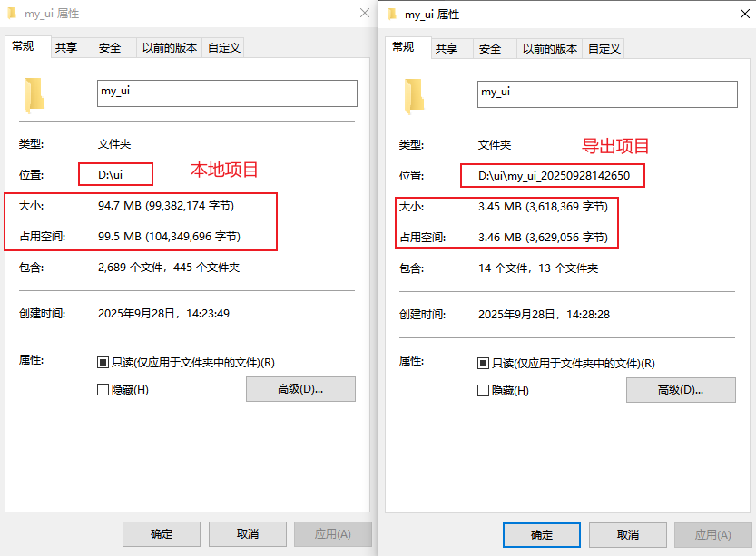Click 文件夹 type value in right window

pyautogui.click(x=495, y=145)
